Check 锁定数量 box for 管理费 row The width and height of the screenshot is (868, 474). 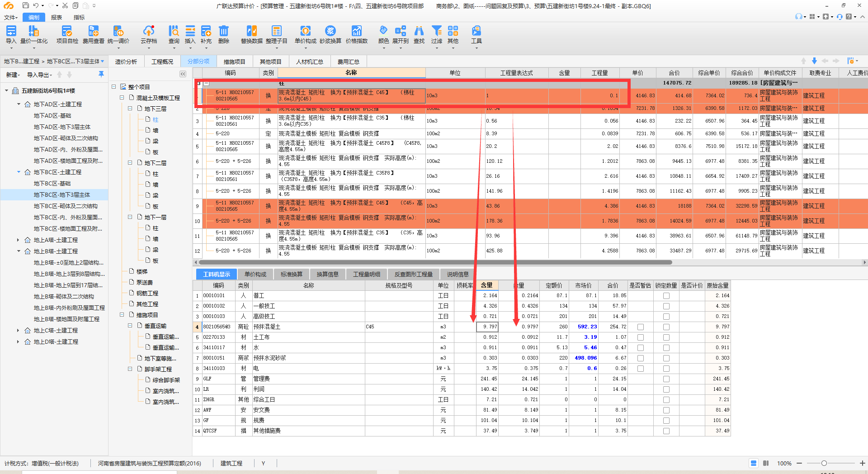click(666, 379)
